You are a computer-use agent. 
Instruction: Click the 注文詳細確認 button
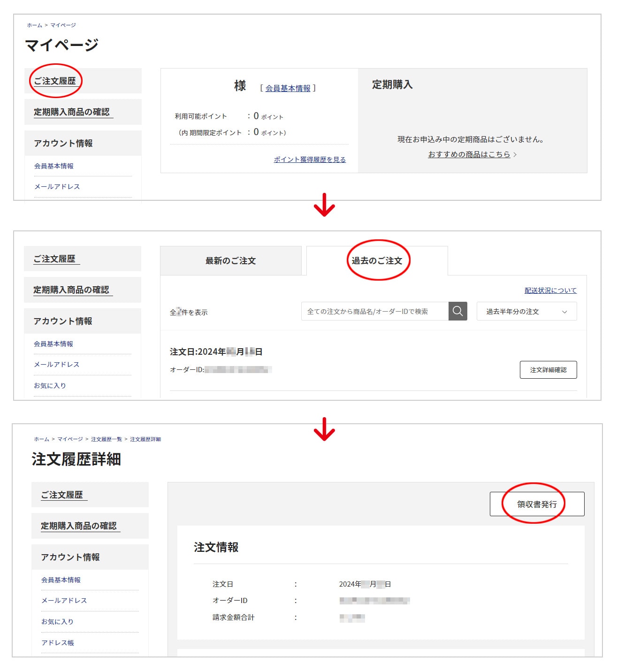(x=548, y=370)
